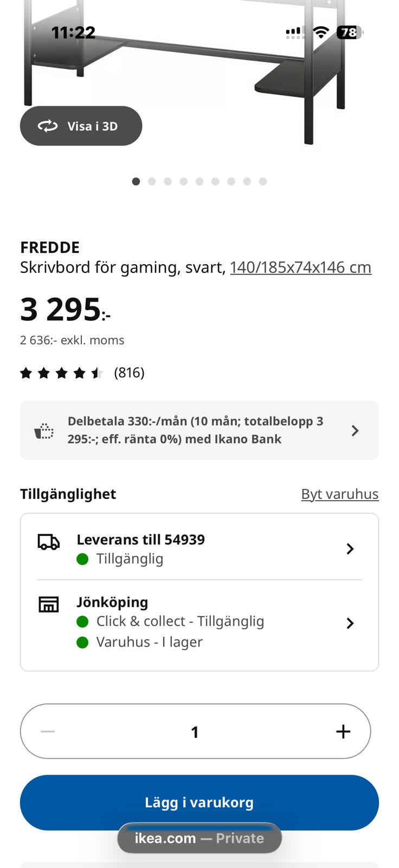This screenshot has width=399, height=868.
Task: Expand Jönköping store availability chevron
Action: click(x=350, y=623)
